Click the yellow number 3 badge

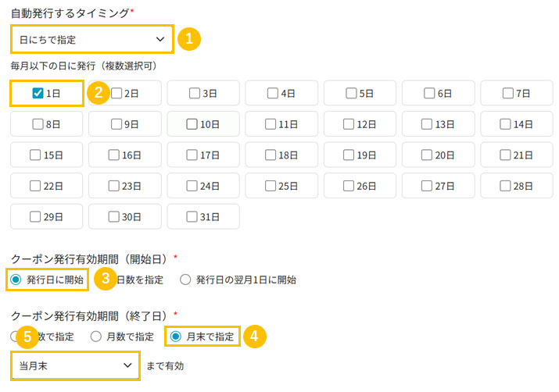coord(104,279)
